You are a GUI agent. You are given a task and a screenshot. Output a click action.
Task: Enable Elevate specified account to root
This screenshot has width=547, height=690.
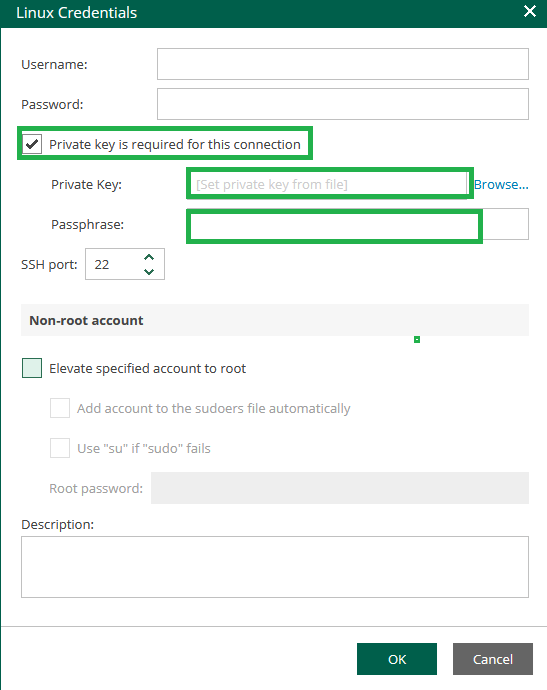[x=32, y=368]
